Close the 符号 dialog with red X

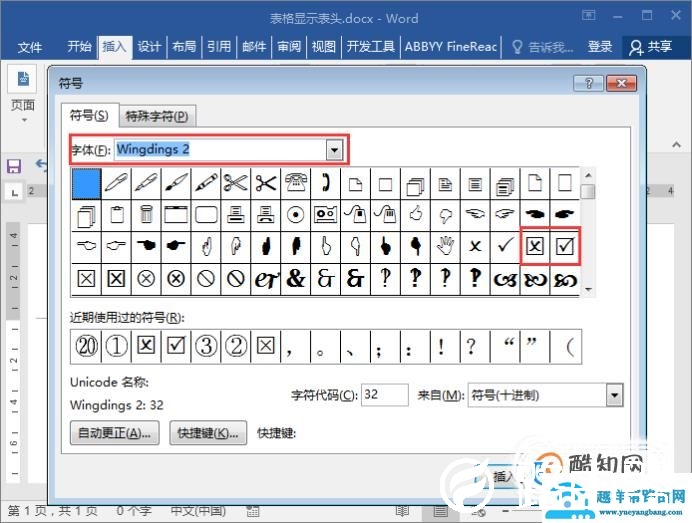tap(621, 83)
